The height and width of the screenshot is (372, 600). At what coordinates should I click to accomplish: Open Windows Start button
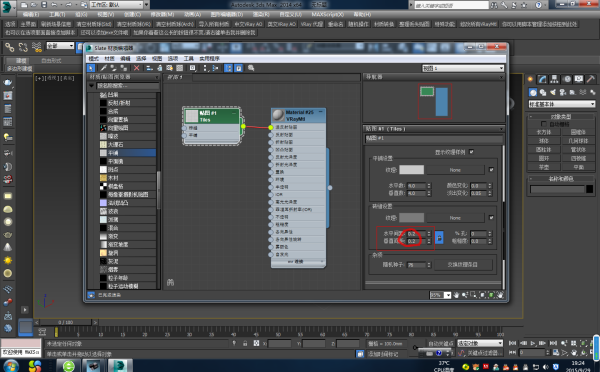(x=10, y=366)
